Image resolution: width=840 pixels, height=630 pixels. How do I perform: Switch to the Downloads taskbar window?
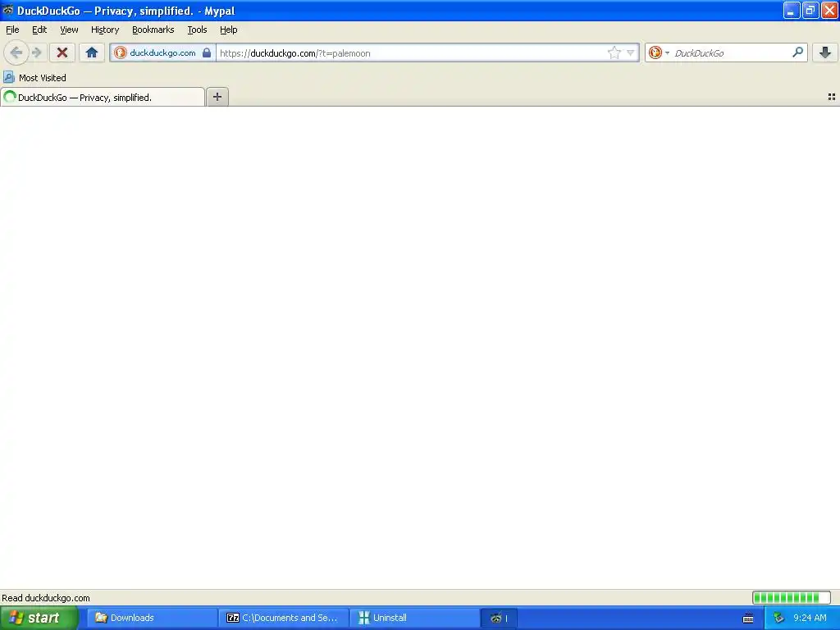tap(152, 618)
